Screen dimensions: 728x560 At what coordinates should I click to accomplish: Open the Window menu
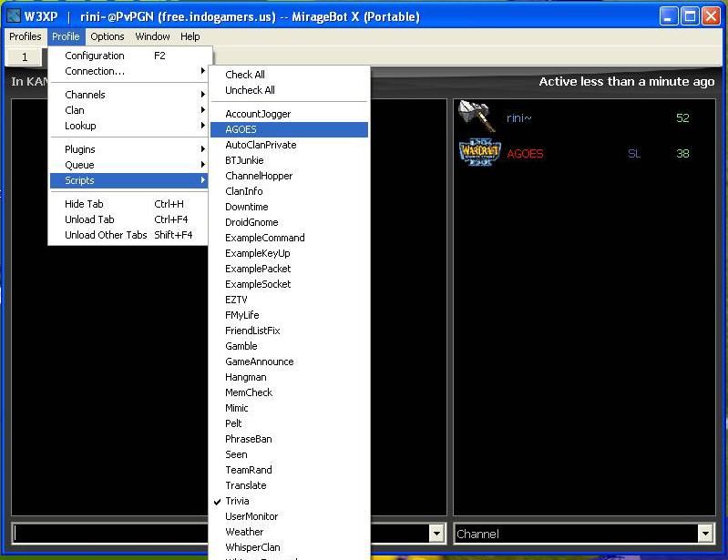[152, 36]
